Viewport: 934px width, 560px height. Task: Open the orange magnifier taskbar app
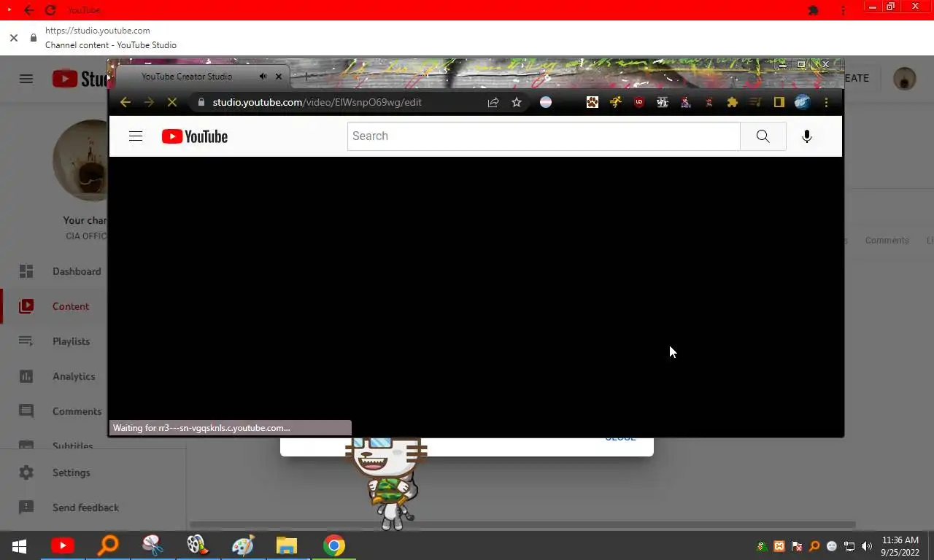tap(108, 545)
